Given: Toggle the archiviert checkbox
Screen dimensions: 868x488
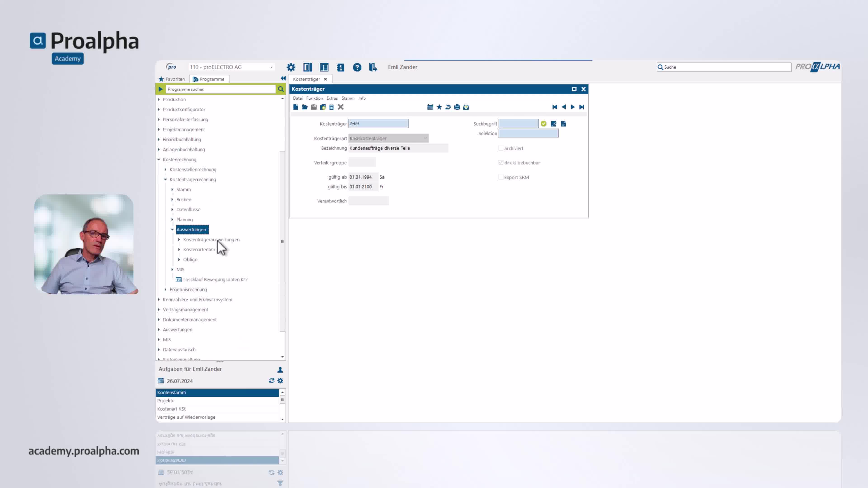Looking at the screenshot, I should [501, 148].
